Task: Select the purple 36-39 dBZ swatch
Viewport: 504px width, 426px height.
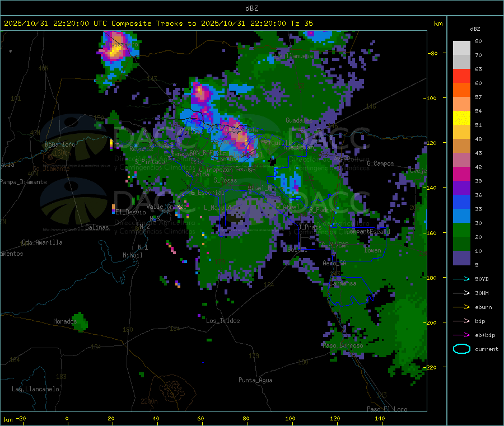Action: [x=461, y=188]
